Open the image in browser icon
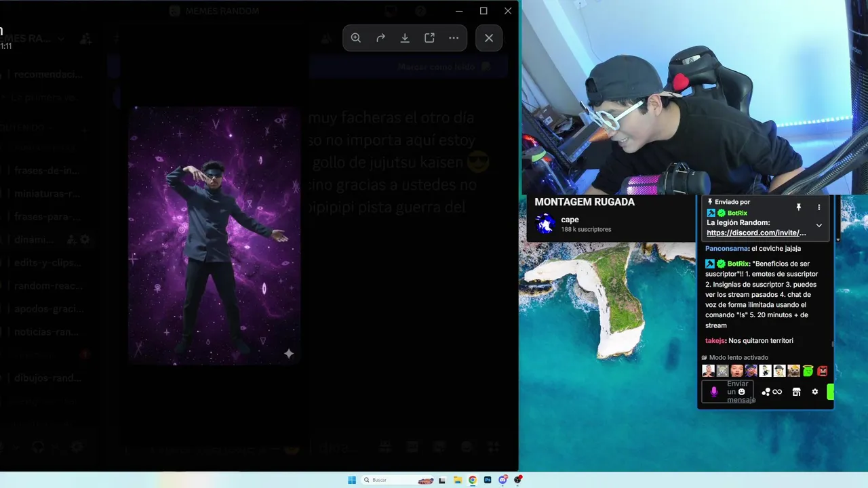868x488 pixels. pyautogui.click(x=429, y=38)
